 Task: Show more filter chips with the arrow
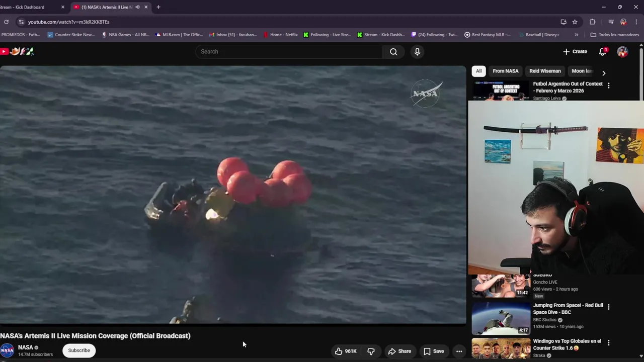pyautogui.click(x=604, y=73)
